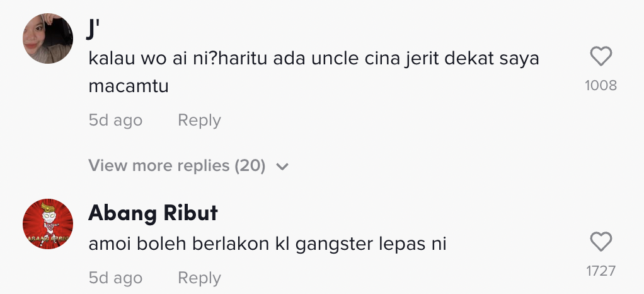644x294 pixels.
Task: Click the '(20)' replies count
Action: tap(250, 166)
